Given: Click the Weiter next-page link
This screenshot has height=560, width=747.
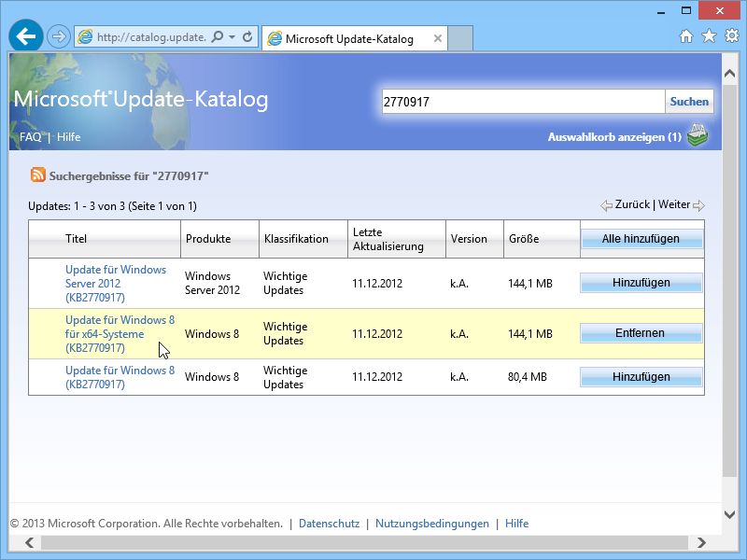Looking at the screenshot, I should coord(674,204).
